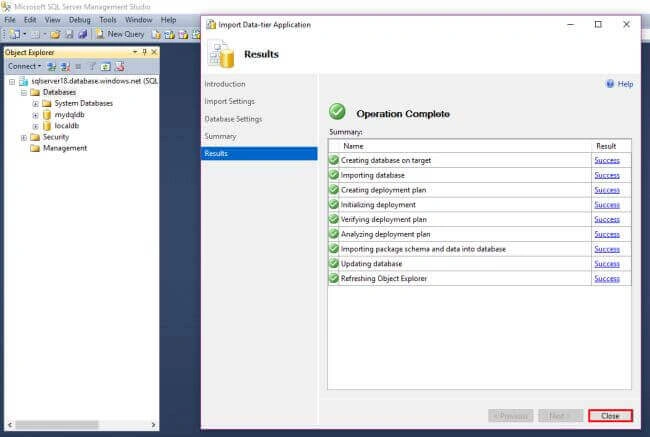Select the mydqldb database
Viewport: 650px width, 437px height.
69,114
